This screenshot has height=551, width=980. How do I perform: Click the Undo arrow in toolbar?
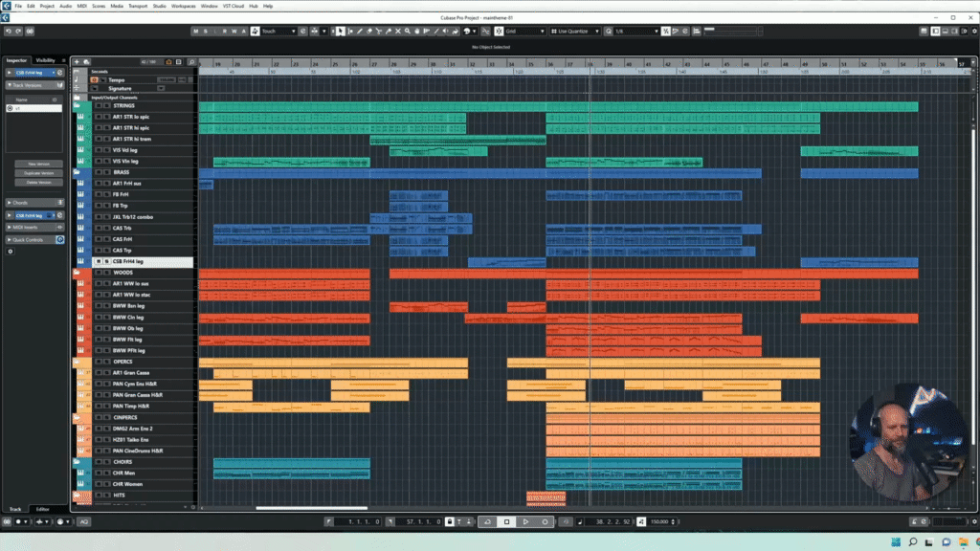point(8,32)
